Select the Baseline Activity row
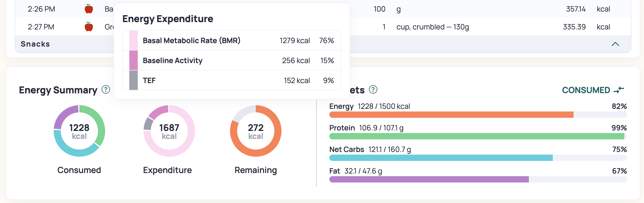This screenshot has height=203, width=644. [232, 60]
